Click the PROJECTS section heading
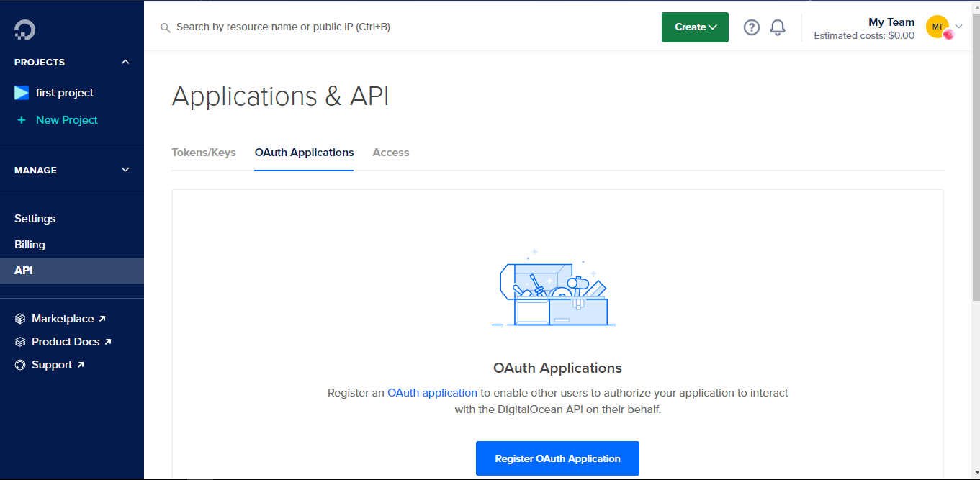 pos(40,63)
